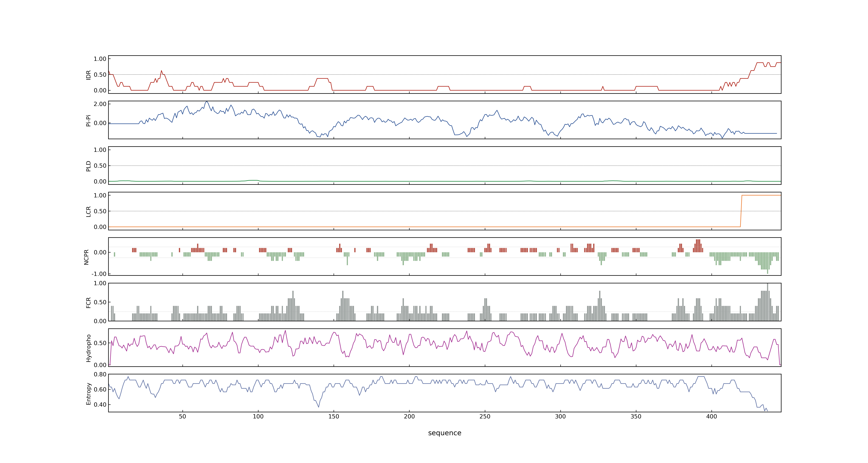Click the Entropy axis label
Image resolution: width=868 pixels, height=463 pixels.
tap(88, 393)
